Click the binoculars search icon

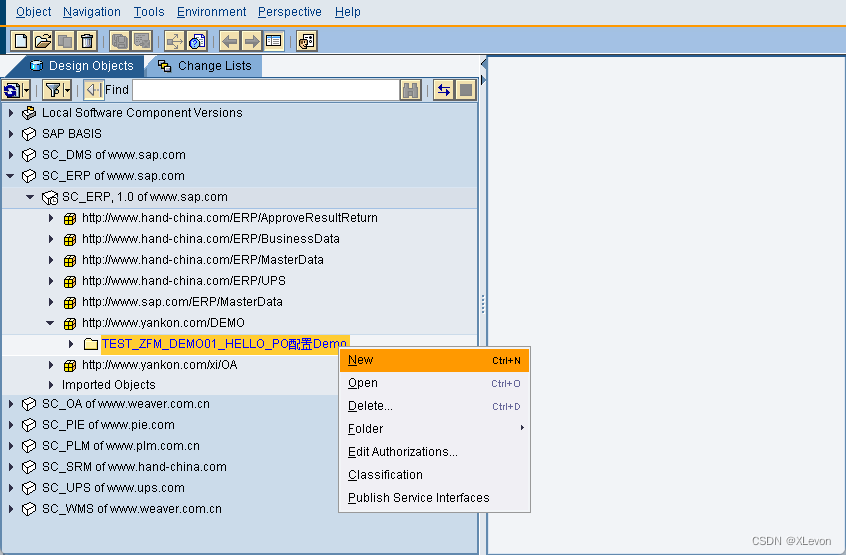tap(411, 90)
